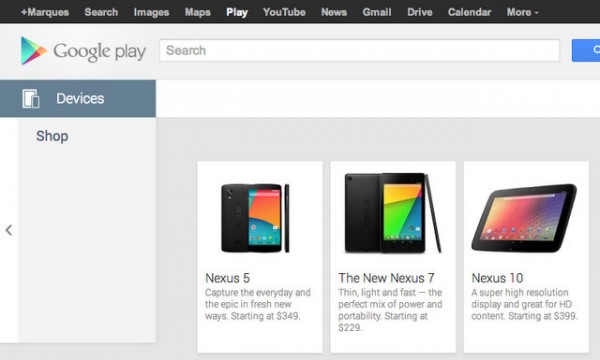Viewport: 600px width, 360px height.
Task: Expand the More dropdown menu
Action: coord(522,12)
